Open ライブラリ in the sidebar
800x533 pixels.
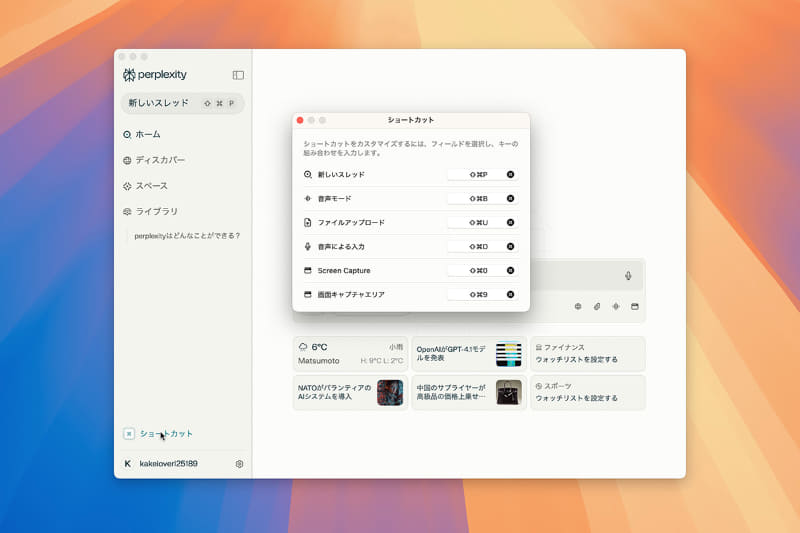(x=151, y=212)
